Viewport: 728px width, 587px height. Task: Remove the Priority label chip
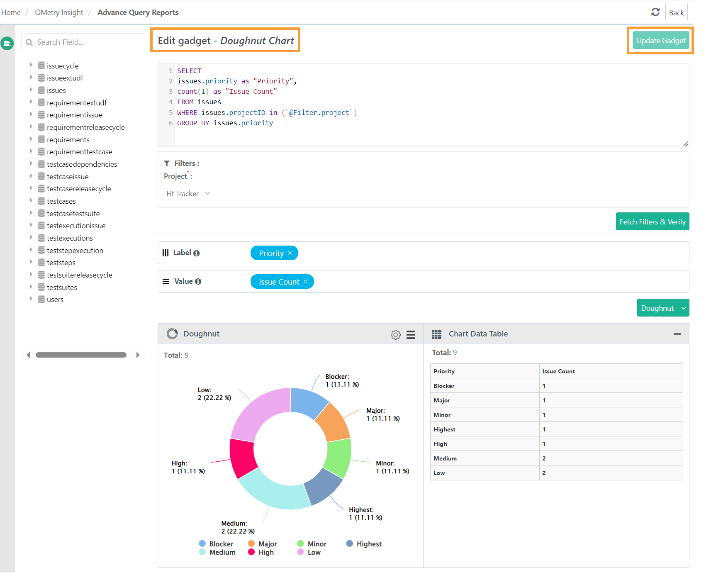coord(290,253)
